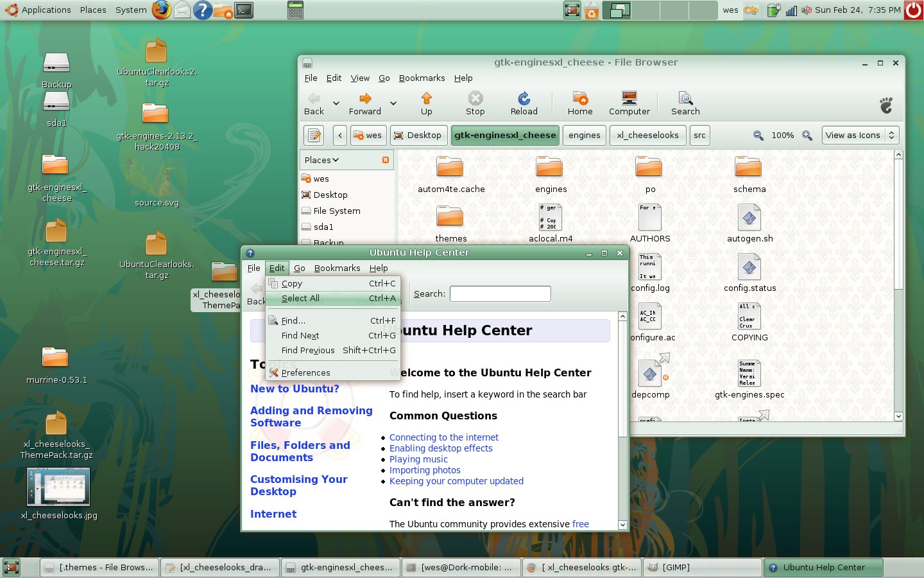Viewport: 924px width, 578px height.
Task: Open Bookmarks menu in File Browser
Action: point(422,78)
